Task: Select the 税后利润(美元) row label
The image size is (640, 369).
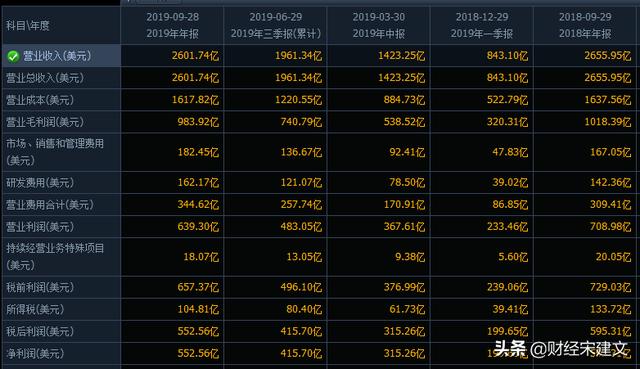Action: tap(40, 331)
